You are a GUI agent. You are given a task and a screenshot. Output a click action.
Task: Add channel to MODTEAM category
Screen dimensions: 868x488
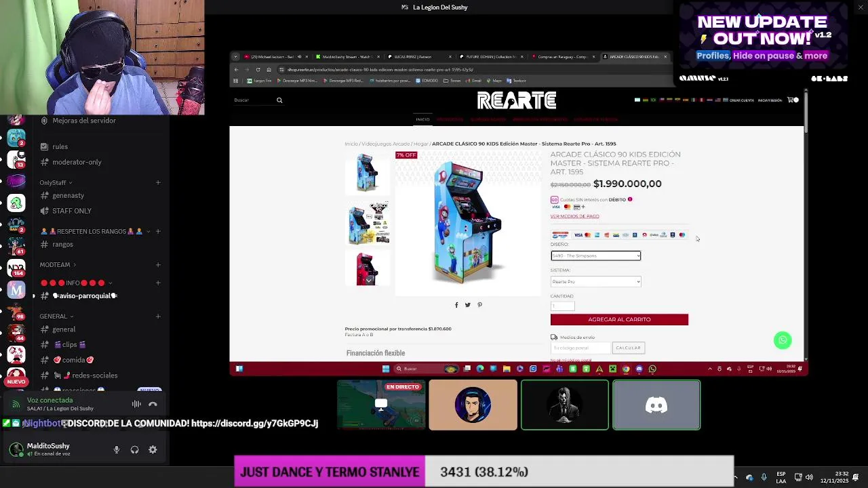click(x=158, y=265)
